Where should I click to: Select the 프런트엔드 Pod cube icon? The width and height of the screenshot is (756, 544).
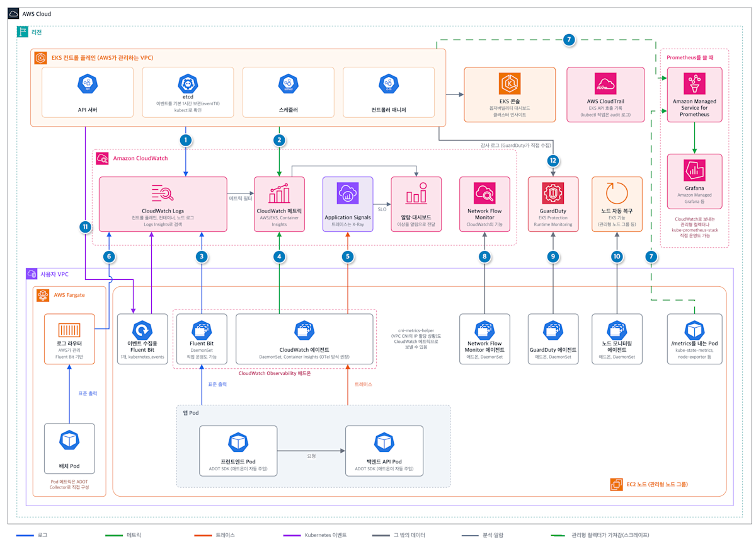click(238, 443)
